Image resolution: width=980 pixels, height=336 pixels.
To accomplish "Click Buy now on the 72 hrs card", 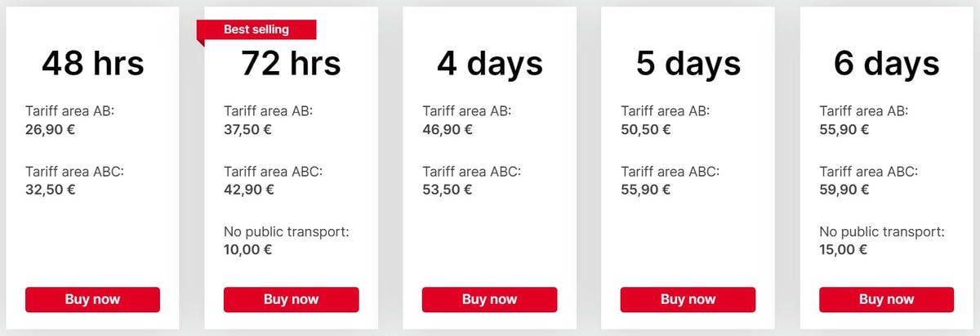I will tap(291, 299).
